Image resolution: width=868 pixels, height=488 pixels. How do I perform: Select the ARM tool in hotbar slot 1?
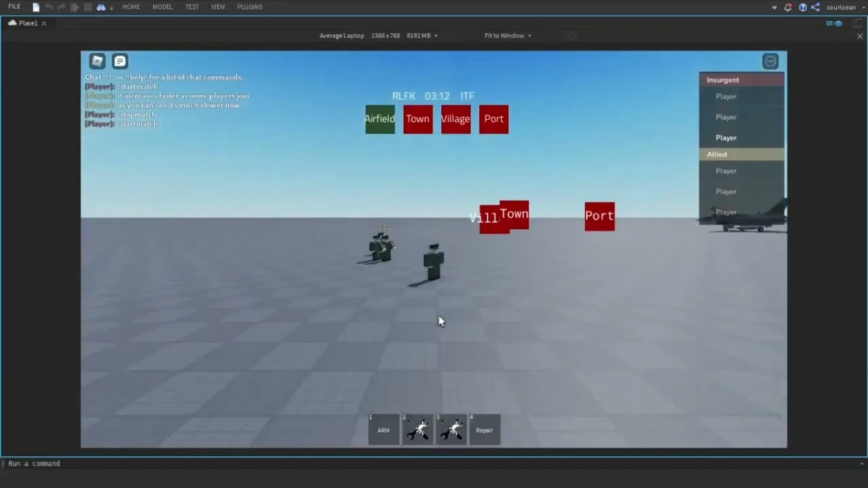tap(384, 429)
